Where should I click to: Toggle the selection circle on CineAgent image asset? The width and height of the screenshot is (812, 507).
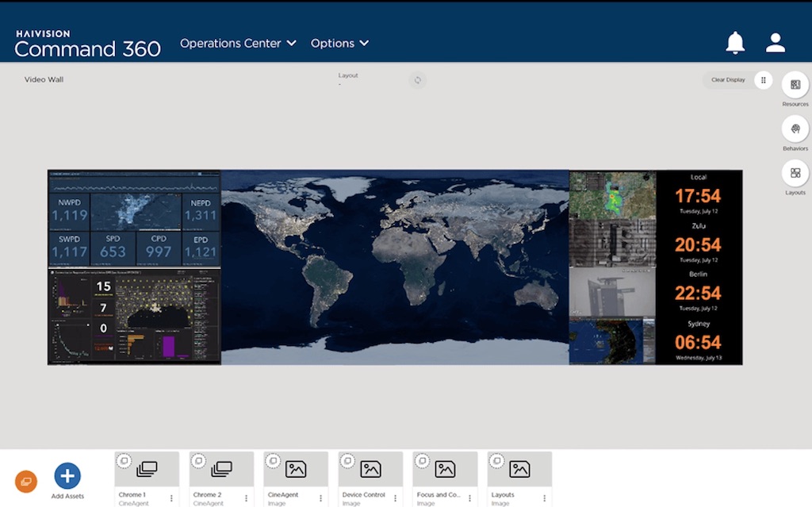pyautogui.click(x=273, y=460)
